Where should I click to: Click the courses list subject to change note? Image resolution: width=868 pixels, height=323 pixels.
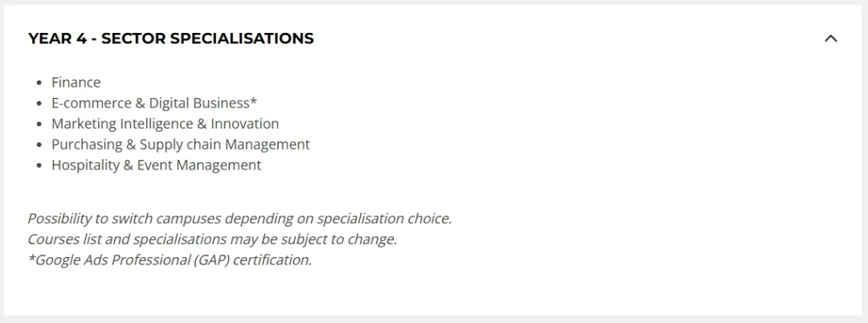(212, 239)
